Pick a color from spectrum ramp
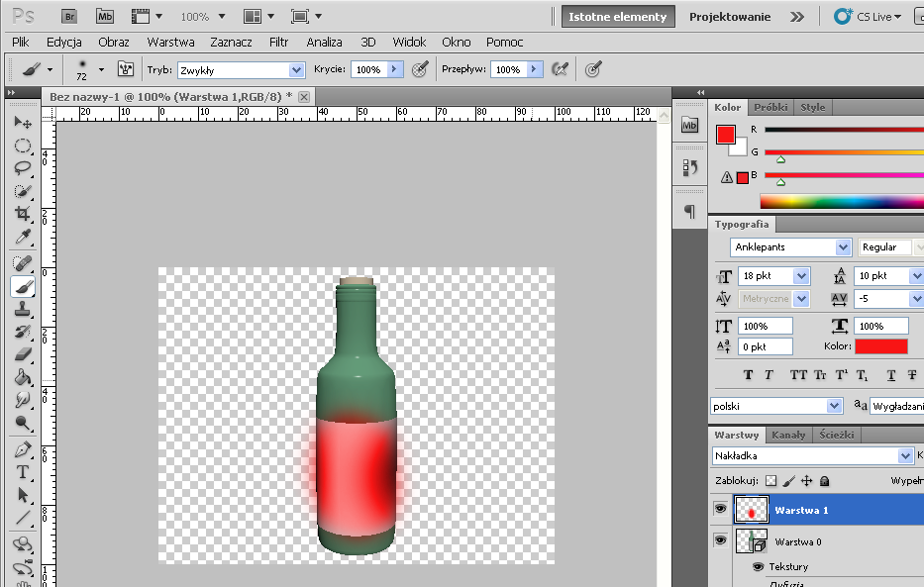This screenshot has width=924, height=587. click(842, 201)
